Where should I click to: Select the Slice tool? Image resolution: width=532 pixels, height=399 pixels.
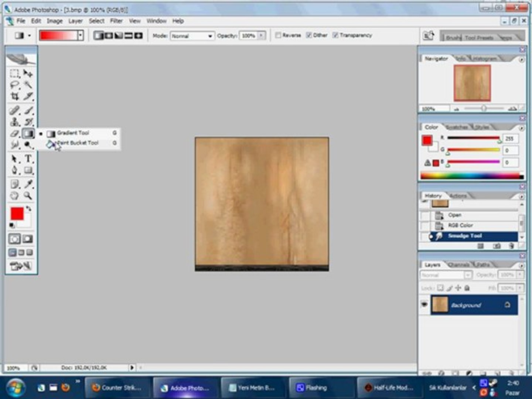point(28,96)
